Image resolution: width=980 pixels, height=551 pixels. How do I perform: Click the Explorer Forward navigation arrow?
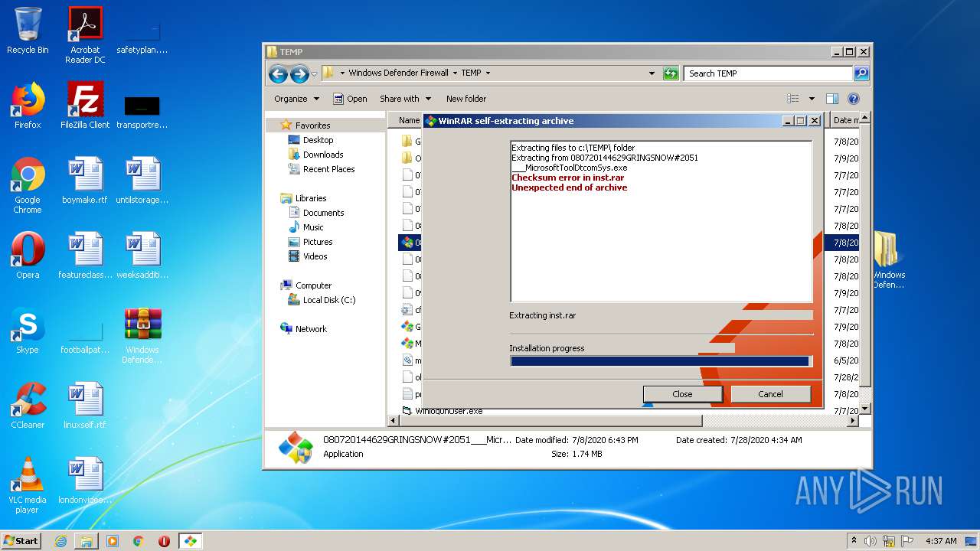coord(299,73)
